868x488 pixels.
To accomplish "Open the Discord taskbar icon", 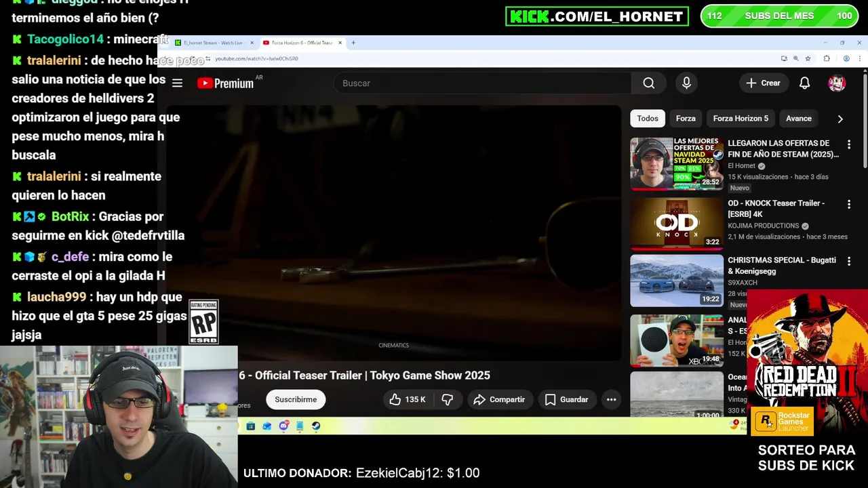I will point(284,426).
